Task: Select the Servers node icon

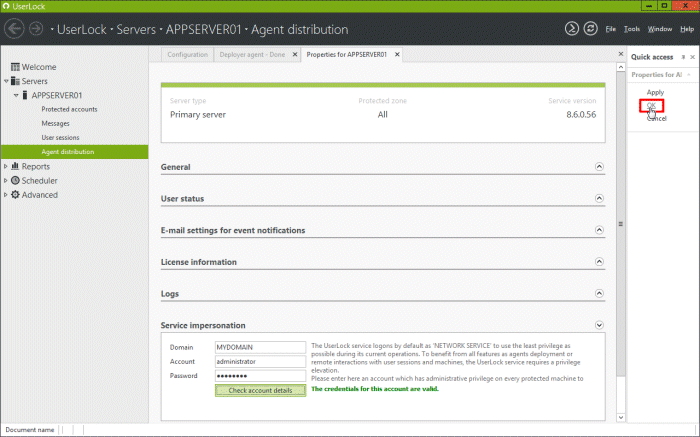Action: click(x=15, y=81)
